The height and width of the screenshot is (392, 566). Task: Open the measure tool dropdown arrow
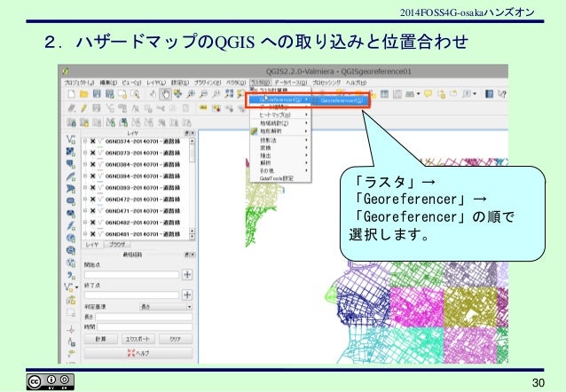(x=419, y=94)
